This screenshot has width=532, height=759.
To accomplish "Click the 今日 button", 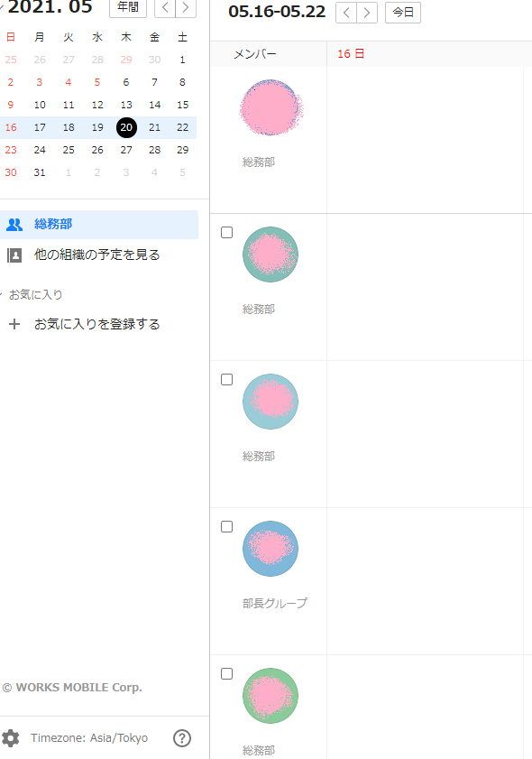I will click(x=403, y=13).
